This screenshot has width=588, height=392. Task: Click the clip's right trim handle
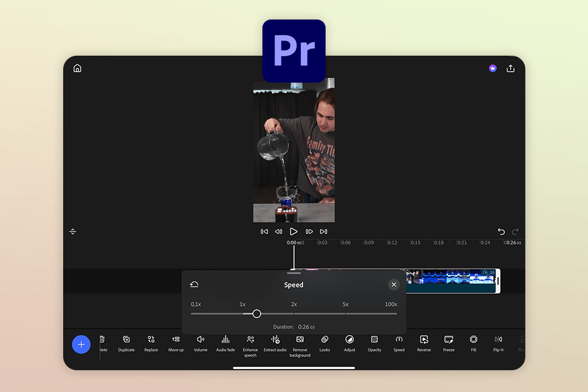498,281
